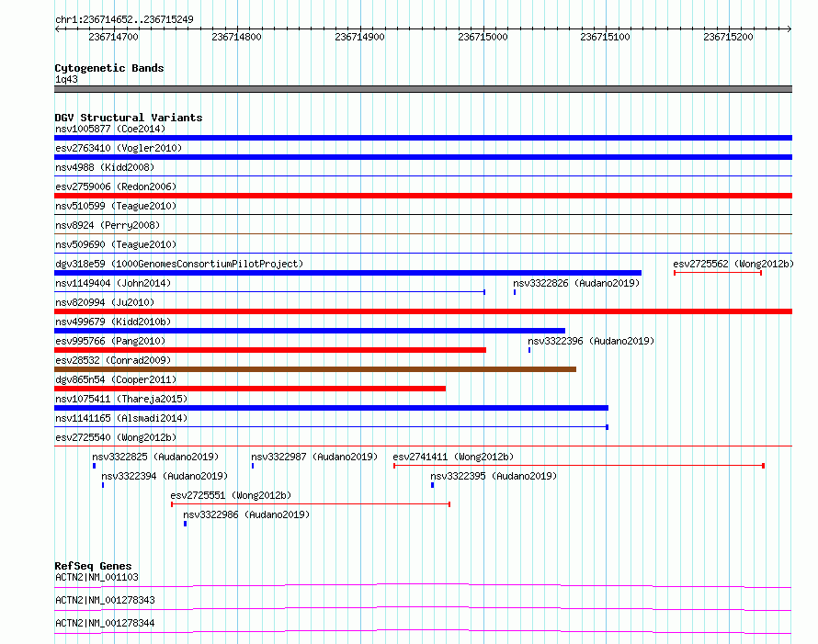
Task: Click esv2725551 (Wong2012b) label
Action: coord(231,495)
